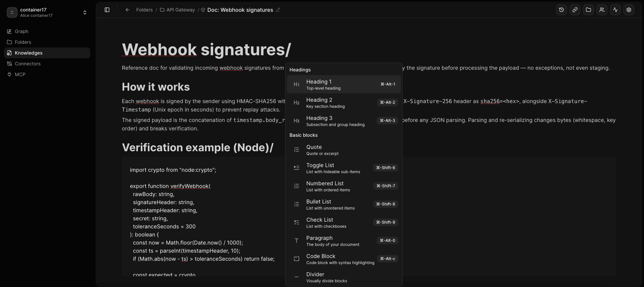644x287 pixels.
Task: Open MCP in the sidebar
Action: (47, 74)
